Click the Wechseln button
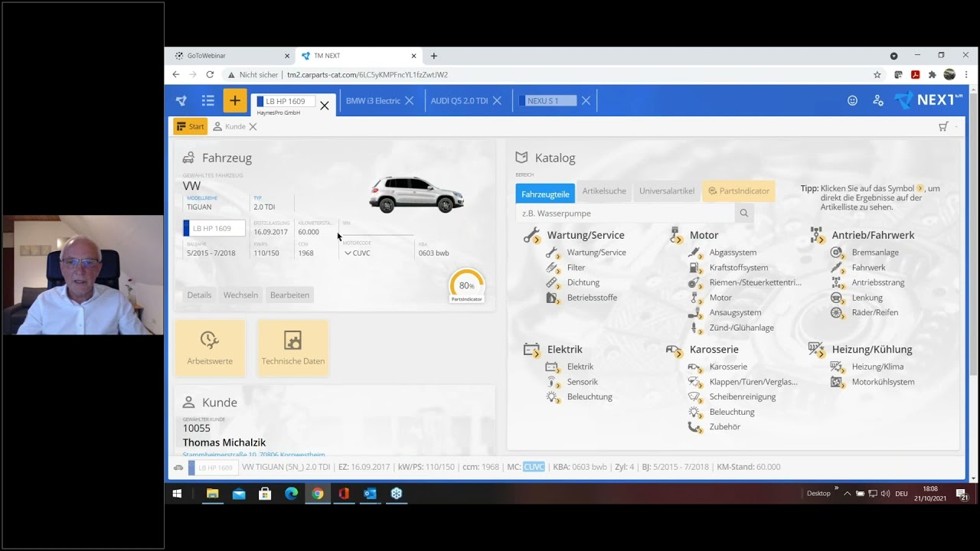 (240, 295)
